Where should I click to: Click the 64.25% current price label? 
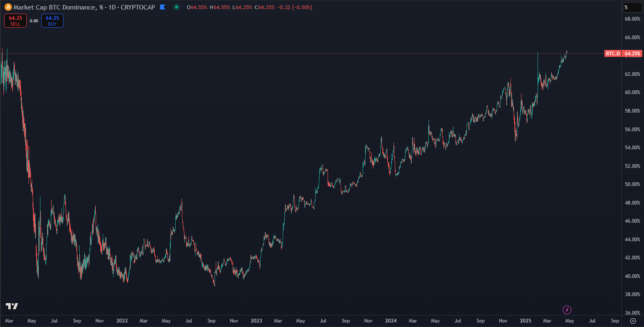tap(632, 54)
